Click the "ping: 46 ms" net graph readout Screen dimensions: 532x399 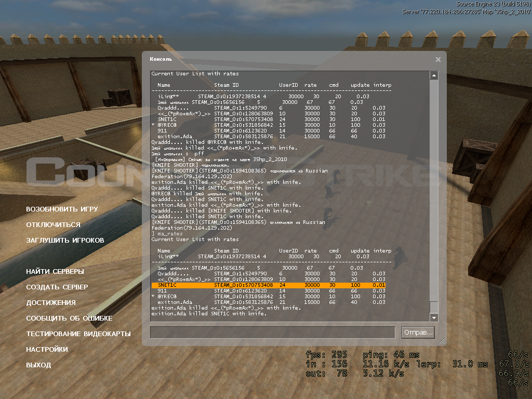coord(391,355)
